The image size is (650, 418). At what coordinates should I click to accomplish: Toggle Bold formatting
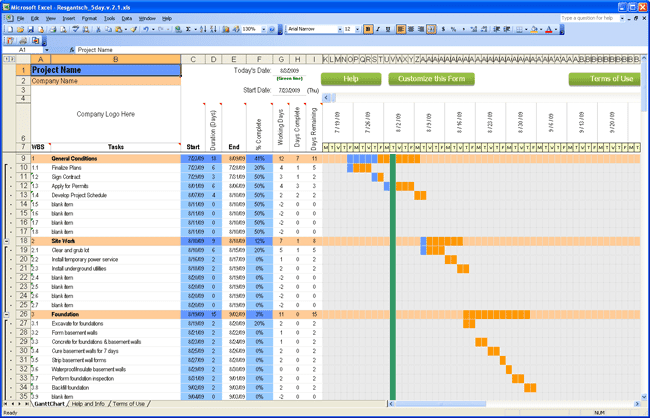[x=368, y=29]
